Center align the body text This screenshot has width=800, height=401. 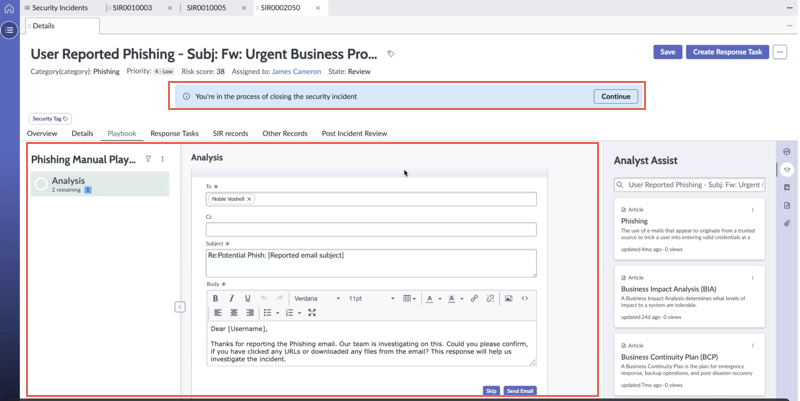(234, 313)
